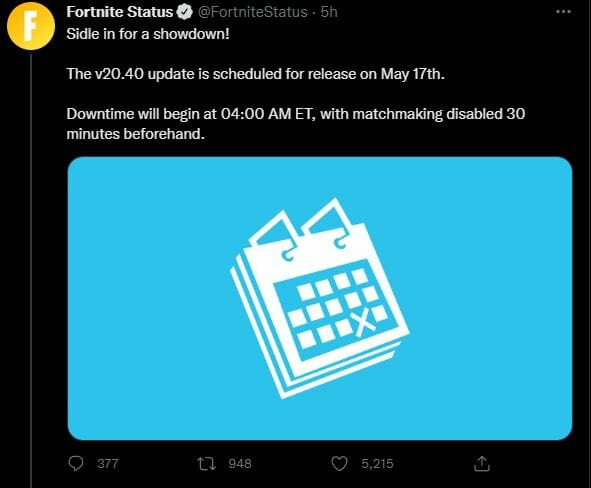Retweet using the retweet arrows icon

(207, 464)
